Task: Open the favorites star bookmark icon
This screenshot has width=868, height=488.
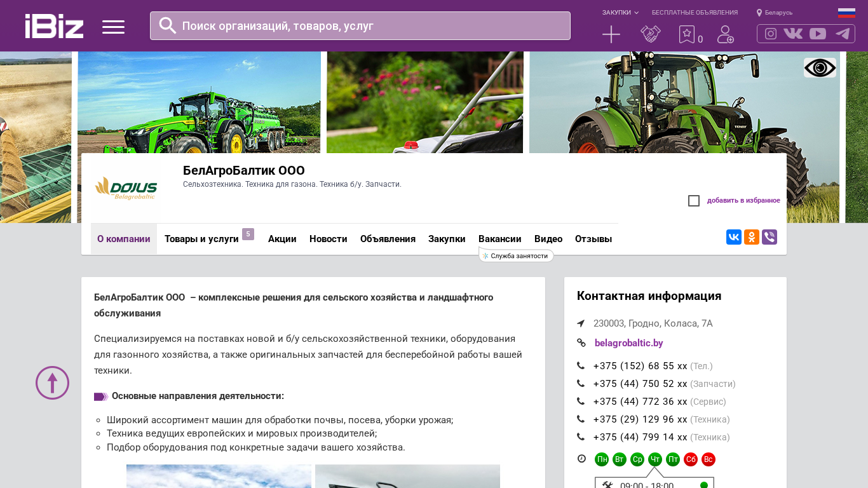Action: (687, 34)
